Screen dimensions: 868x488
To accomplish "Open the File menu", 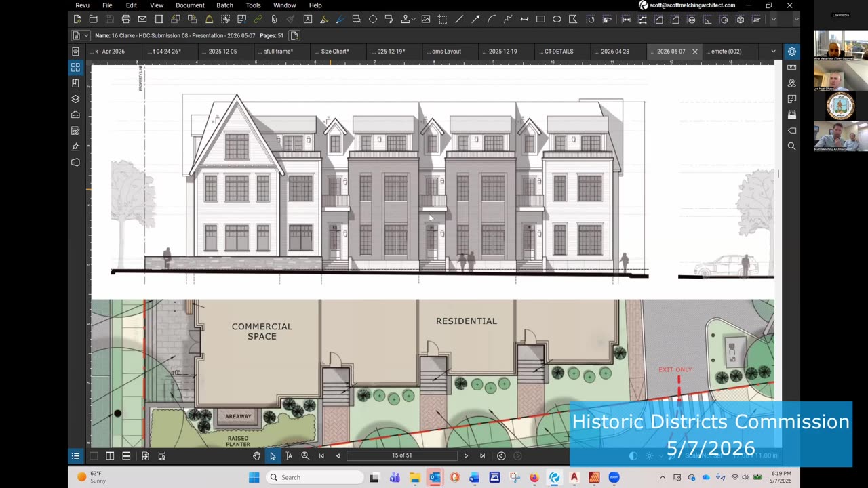I will [x=107, y=5].
